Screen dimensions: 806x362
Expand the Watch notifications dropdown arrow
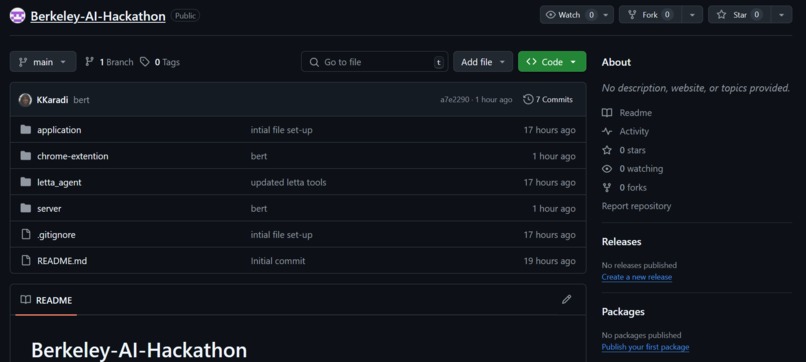click(x=606, y=15)
